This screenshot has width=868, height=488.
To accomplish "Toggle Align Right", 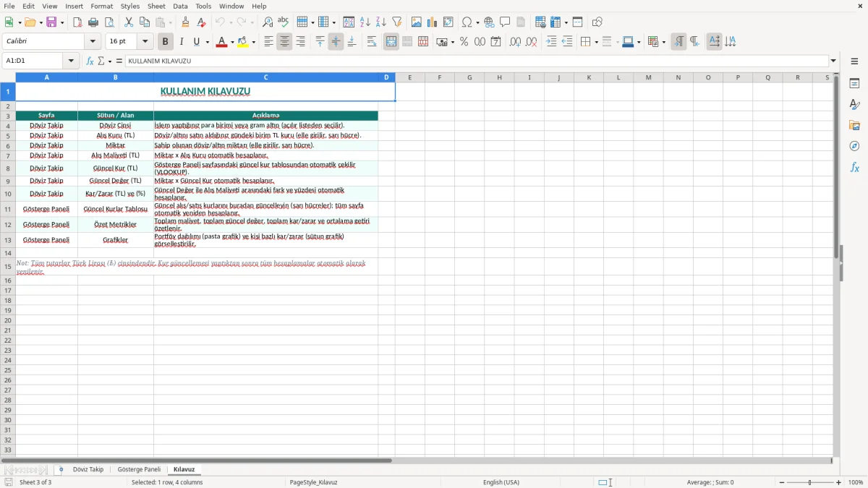I will [x=300, y=42].
